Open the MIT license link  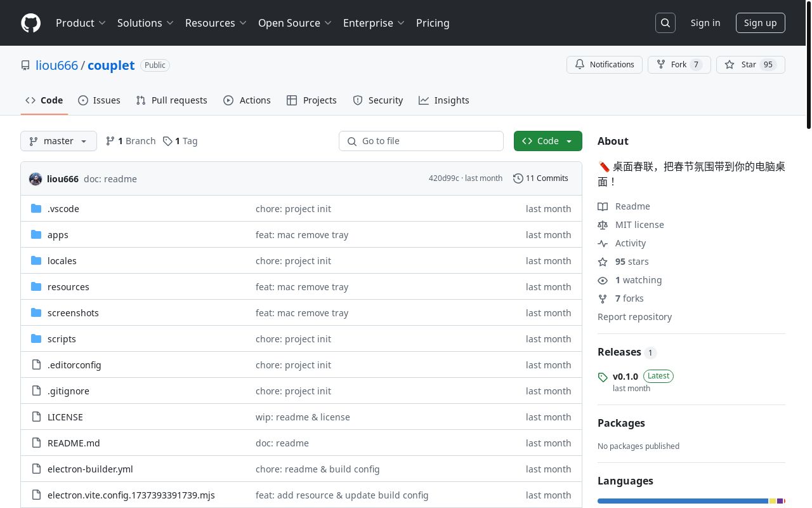pos(639,225)
